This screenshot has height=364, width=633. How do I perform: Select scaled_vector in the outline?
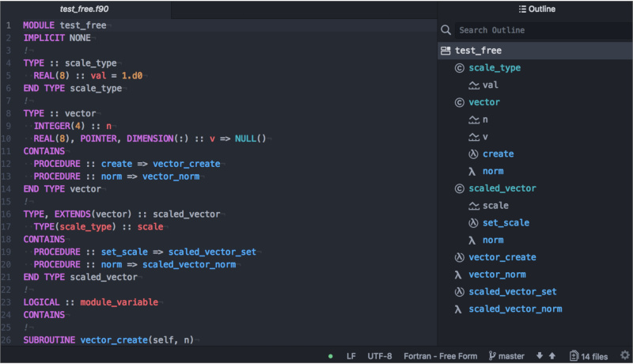[x=502, y=188]
